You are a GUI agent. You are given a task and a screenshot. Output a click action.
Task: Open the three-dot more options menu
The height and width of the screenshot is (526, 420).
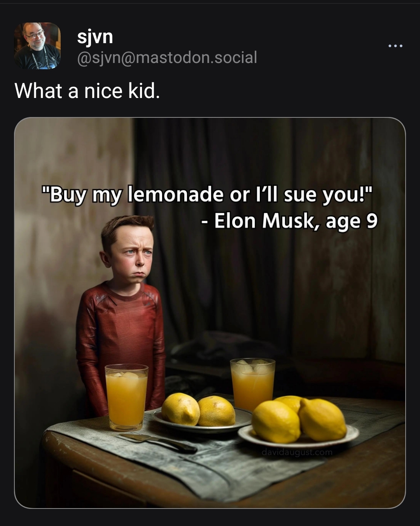(x=395, y=46)
